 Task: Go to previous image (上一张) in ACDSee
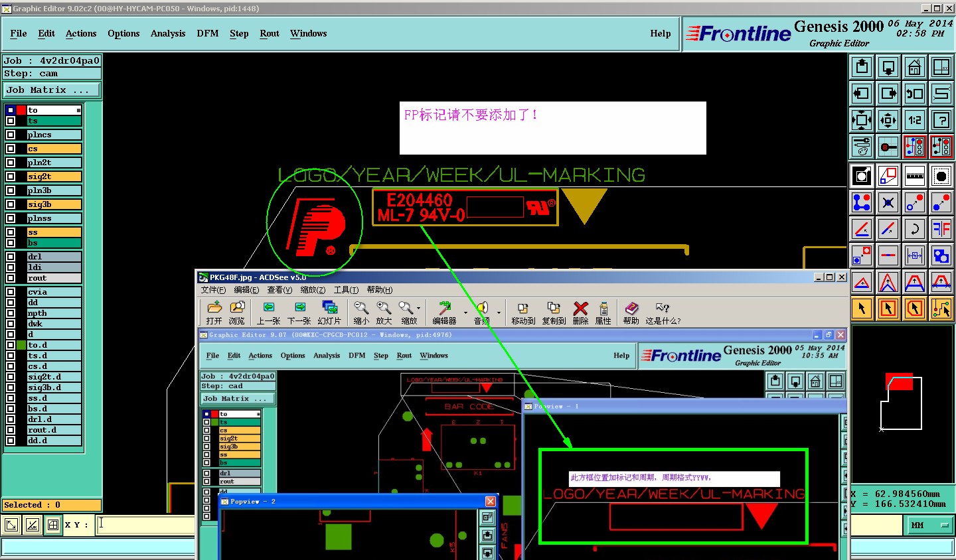click(x=269, y=313)
